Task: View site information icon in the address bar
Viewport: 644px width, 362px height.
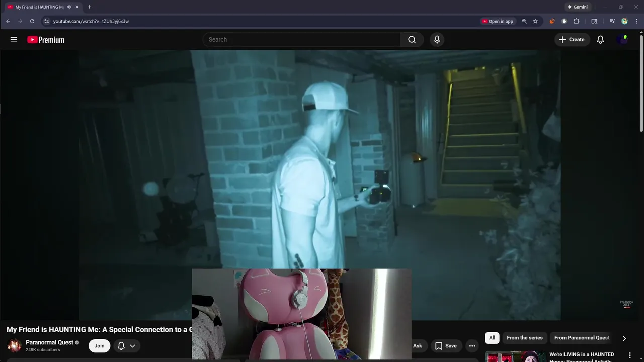Action: coord(46,21)
